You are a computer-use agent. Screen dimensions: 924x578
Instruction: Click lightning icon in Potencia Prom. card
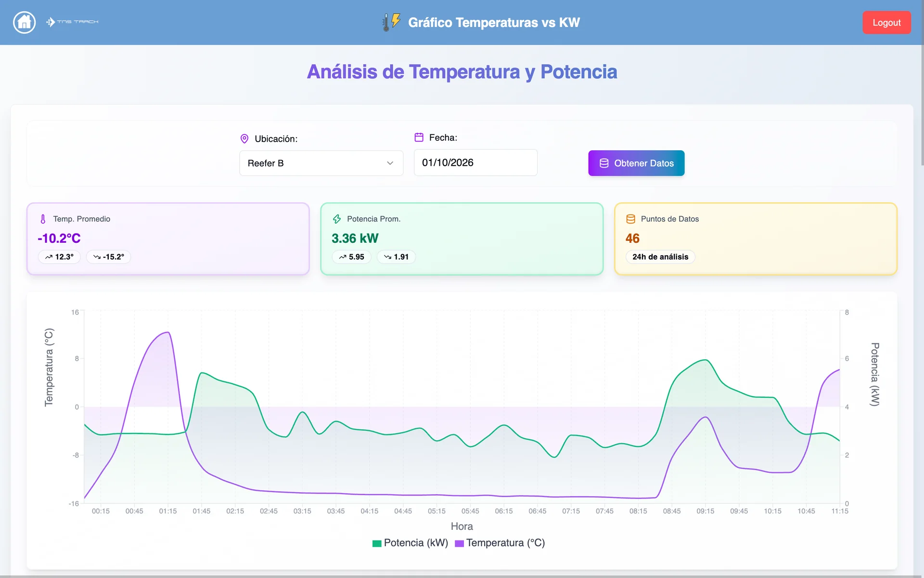[x=337, y=219]
